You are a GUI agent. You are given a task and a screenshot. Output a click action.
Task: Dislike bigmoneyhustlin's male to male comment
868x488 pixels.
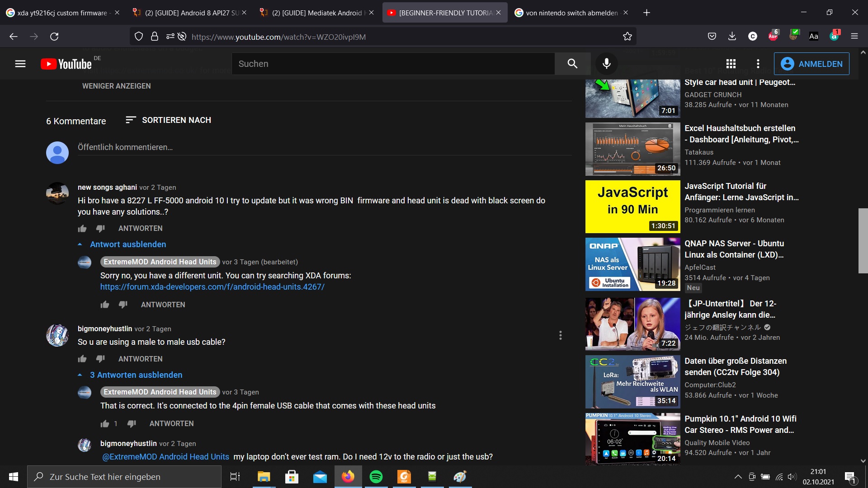pyautogui.click(x=100, y=359)
